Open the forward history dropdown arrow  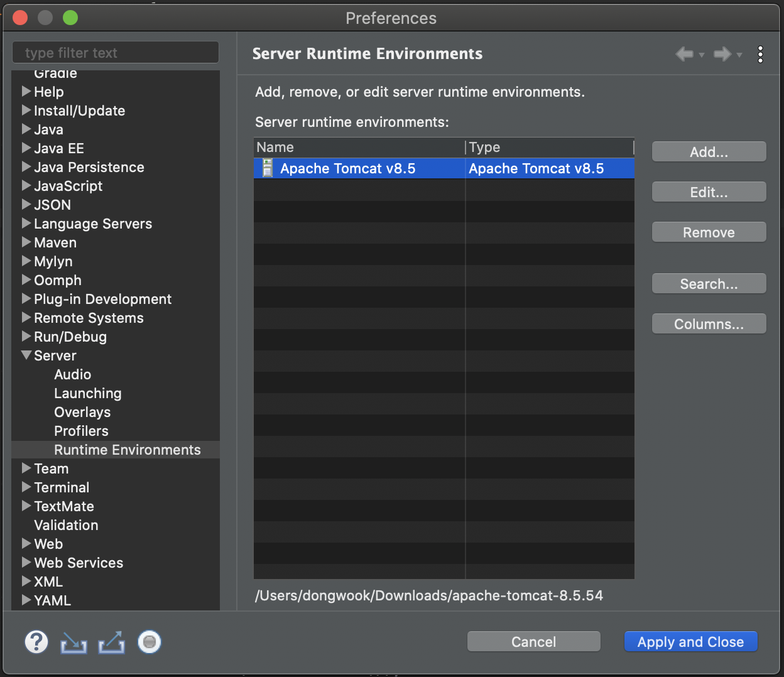(x=739, y=55)
